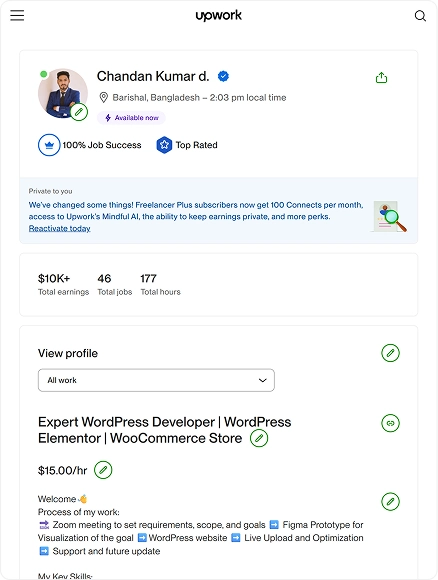The width and height of the screenshot is (438, 580).
Task: Edit the profile photo pencil icon
Action: coord(79,112)
